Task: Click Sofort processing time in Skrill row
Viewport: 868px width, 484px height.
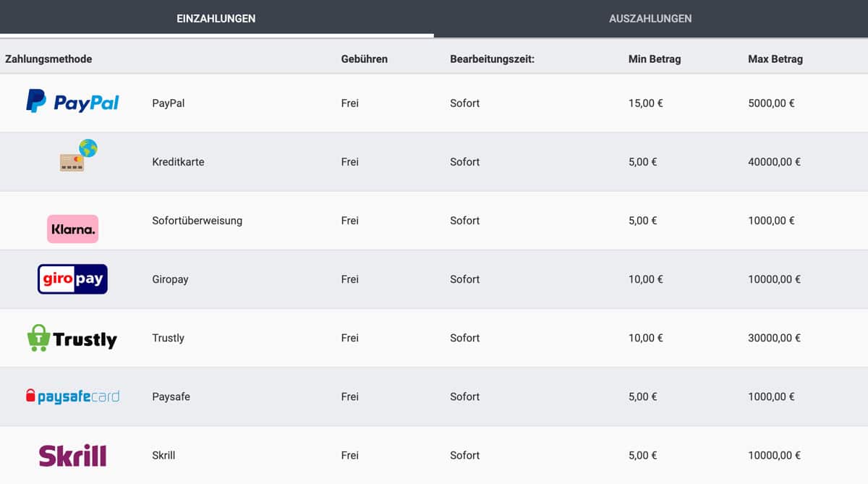Action: (464, 455)
